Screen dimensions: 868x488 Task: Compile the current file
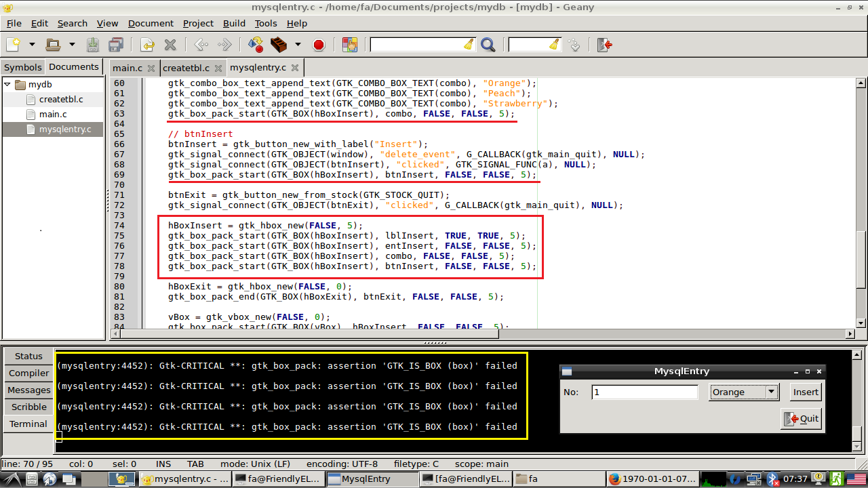[x=256, y=45]
